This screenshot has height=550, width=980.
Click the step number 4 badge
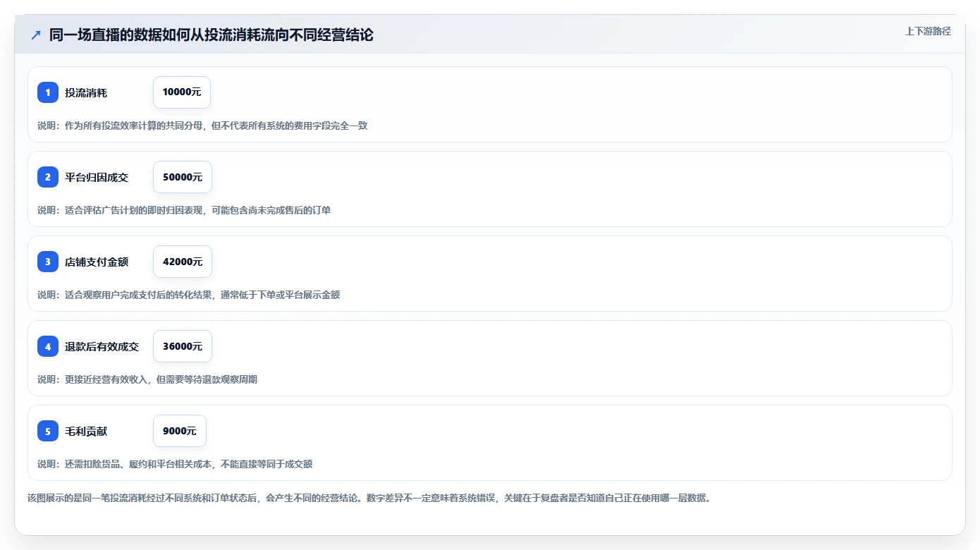coord(48,346)
